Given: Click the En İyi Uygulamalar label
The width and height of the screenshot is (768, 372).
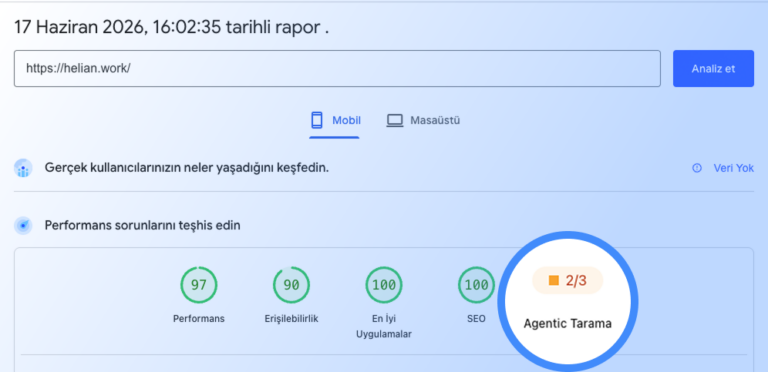Looking at the screenshot, I should [x=384, y=326].
